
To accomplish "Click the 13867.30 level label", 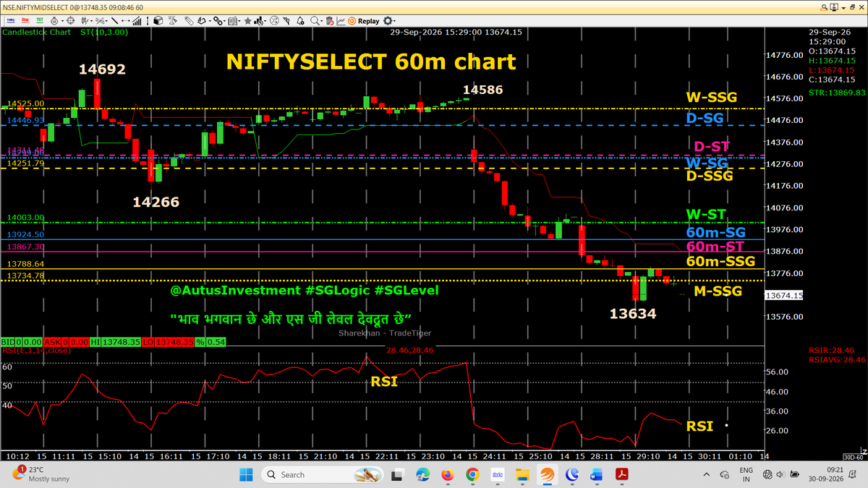I will click(25, 247).
